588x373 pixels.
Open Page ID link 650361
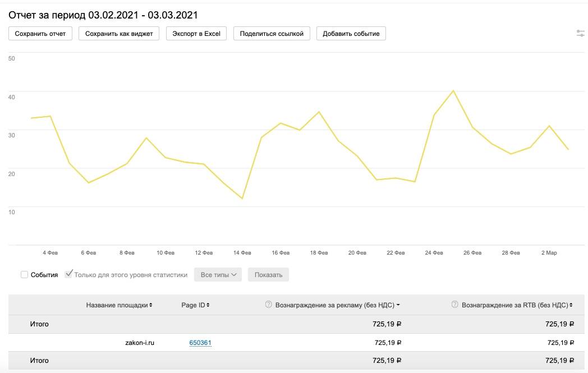(200, 343)
